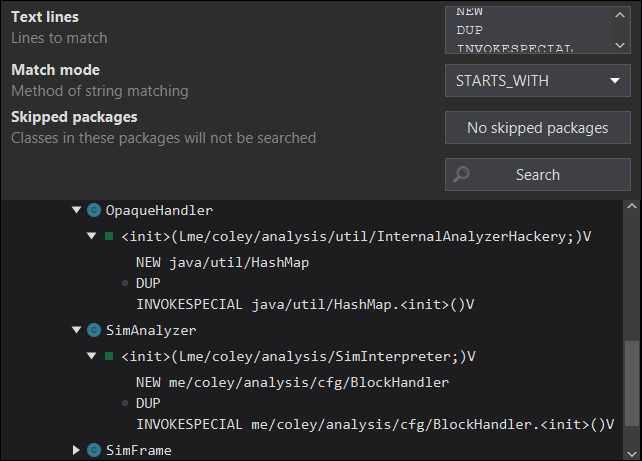
Task: Click the DUP line in text area
Action: pyautogui.click(x=470, y=30)
